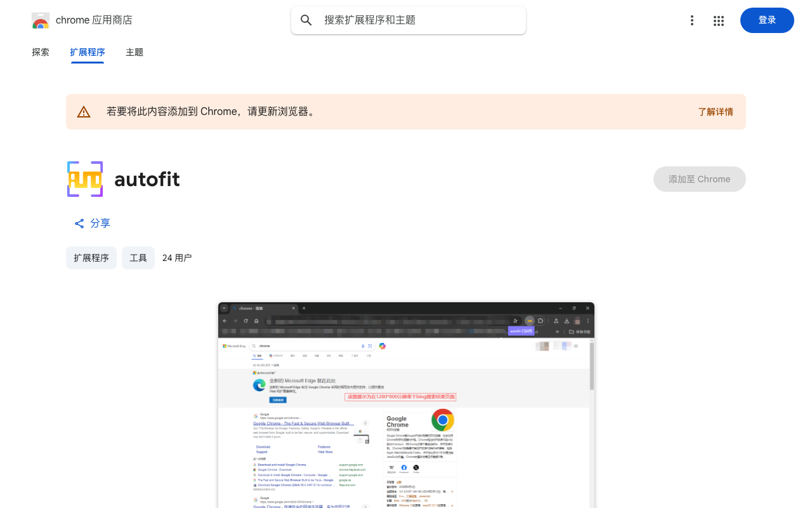Click the autofit extension title text

[147, 179]
